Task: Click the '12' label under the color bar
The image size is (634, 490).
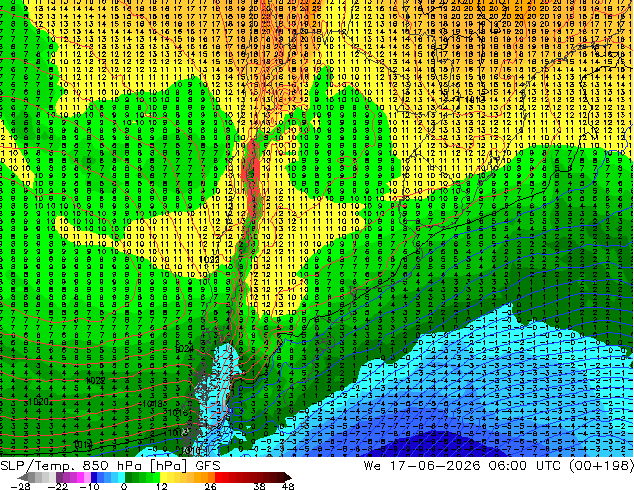Action: 162,486
